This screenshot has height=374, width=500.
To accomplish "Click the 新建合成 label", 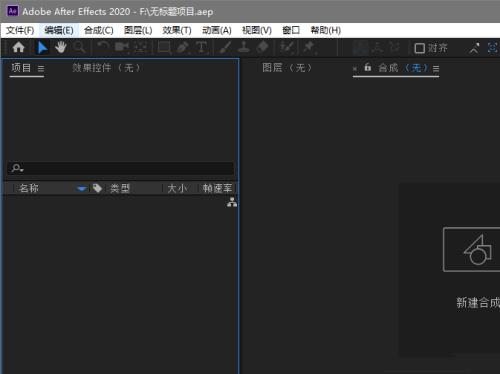I will 478,303.
